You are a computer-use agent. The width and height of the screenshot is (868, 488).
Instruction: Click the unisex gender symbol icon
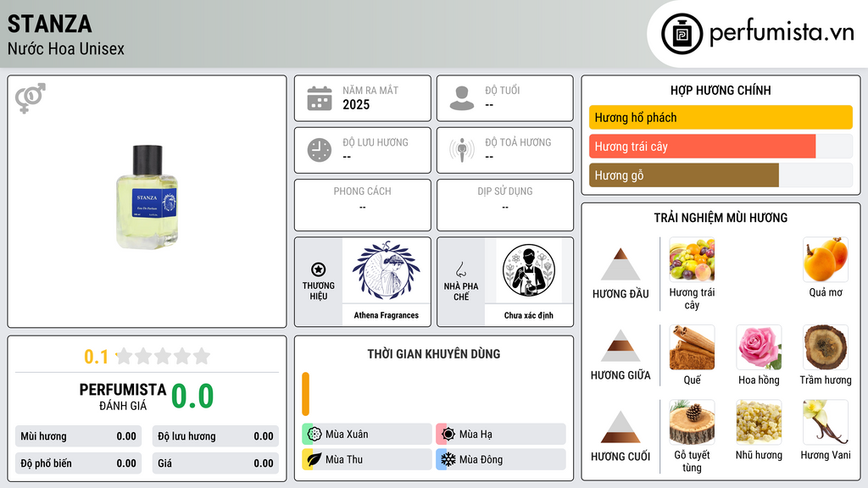pyautogui.click(x=30, y=98)
